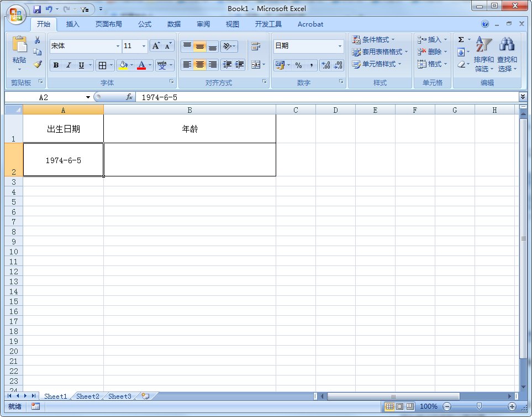
Task: Click the AutoSum sigma icon
Action: (461, 40)
